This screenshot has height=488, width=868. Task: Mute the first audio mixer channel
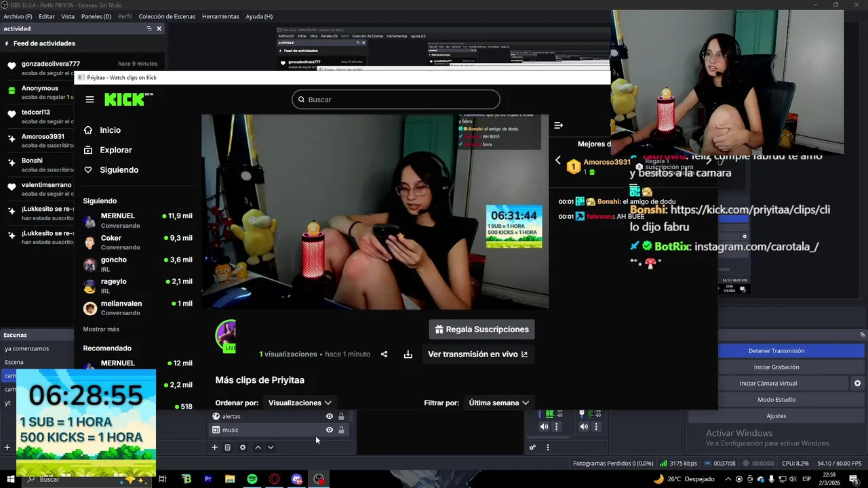point(544,426)
